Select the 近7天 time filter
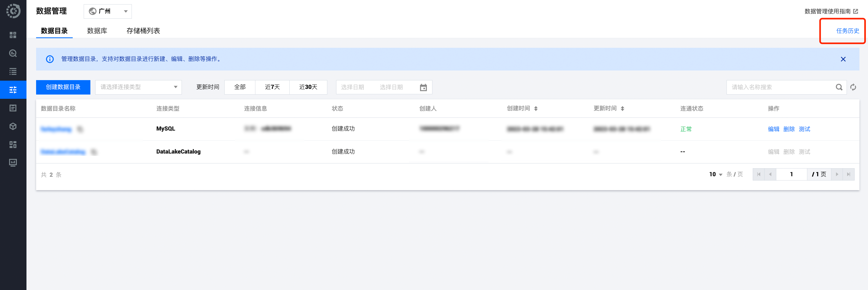 [x=272, y=87]
